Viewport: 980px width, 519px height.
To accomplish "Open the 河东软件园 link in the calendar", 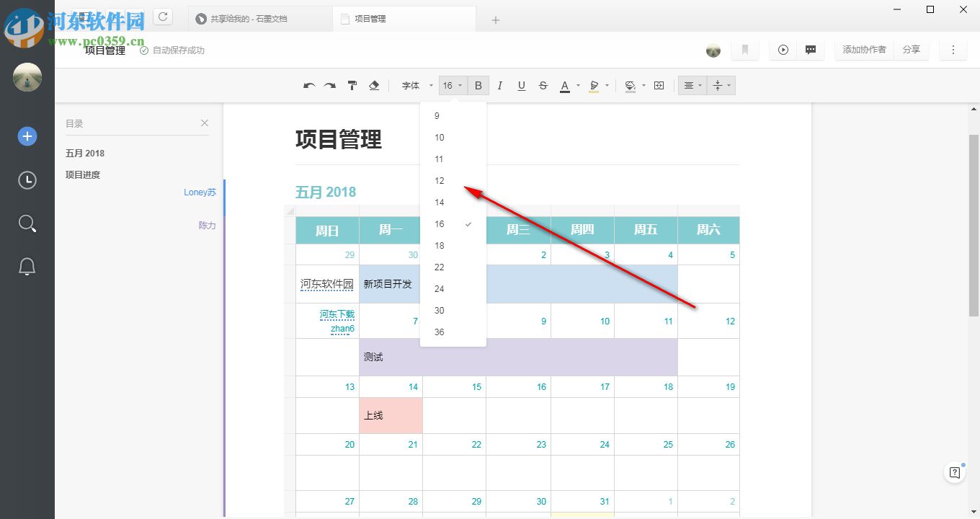I will (326, 284).
